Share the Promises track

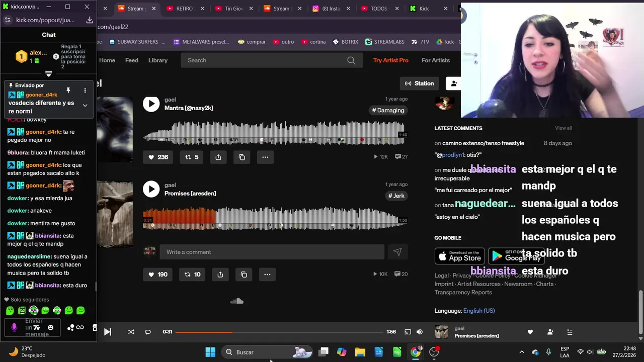click(220, 275)
